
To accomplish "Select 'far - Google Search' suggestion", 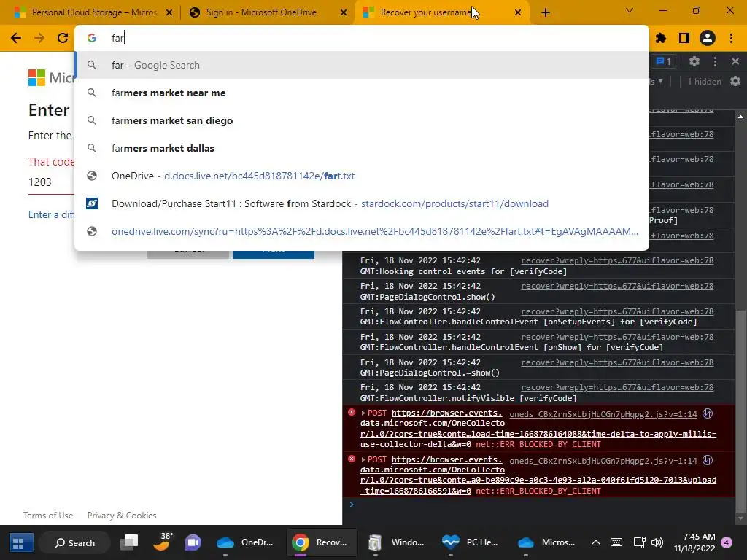I will pos(362,65).
